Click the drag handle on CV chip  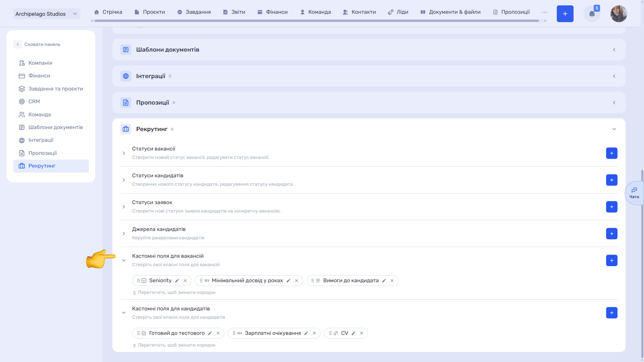pos(330,333)
